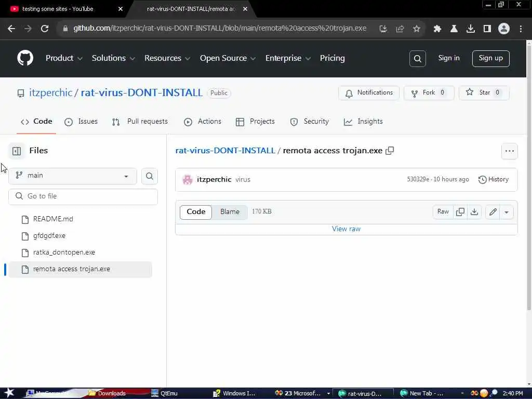Expand the Open Source menu
Screen dimensions: 532x399
pyautogui.click(x=228, y=58)
